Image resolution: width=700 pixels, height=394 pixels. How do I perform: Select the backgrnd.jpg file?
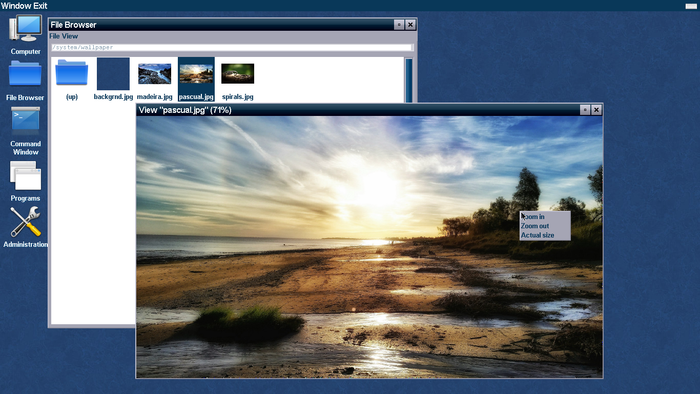point(113,79)
